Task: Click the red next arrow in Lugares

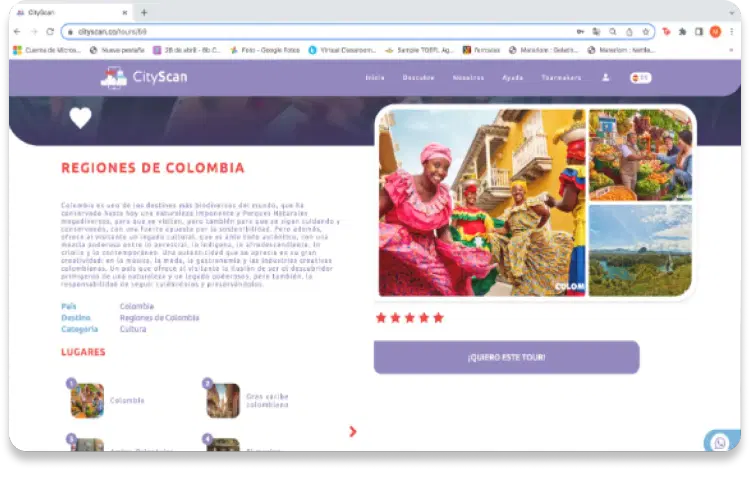Action: click(353, 432)
